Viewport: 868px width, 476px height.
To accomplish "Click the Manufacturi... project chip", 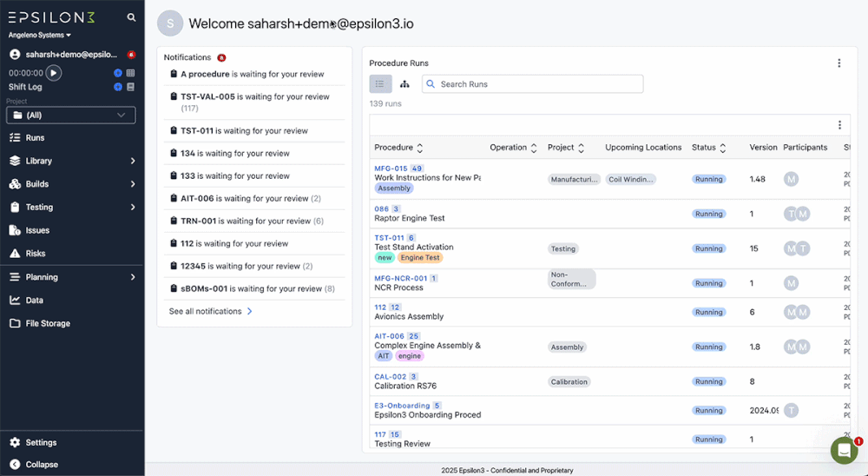I will point(574,180).
